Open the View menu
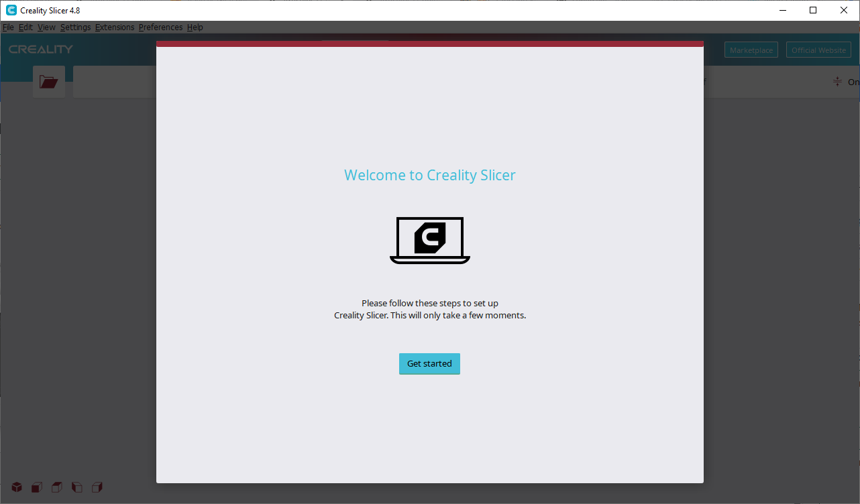Image resolution: width=860 pixels, height=504 pixels. coord(46,27)
